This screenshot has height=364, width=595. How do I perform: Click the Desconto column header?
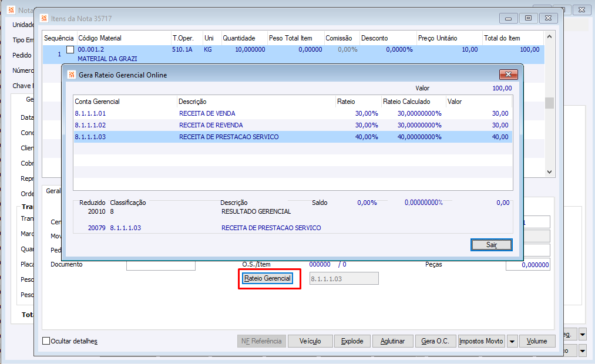click(388, 38)
